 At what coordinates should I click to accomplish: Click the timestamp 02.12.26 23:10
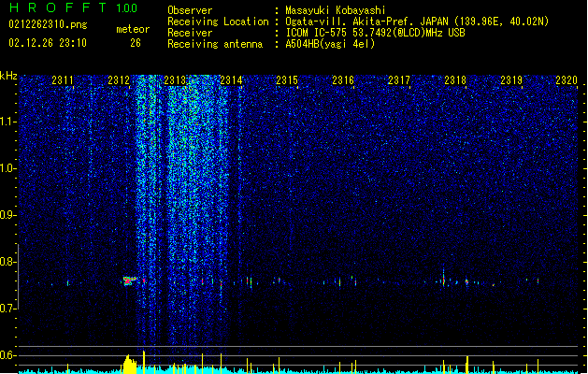(x=48, y=43)
